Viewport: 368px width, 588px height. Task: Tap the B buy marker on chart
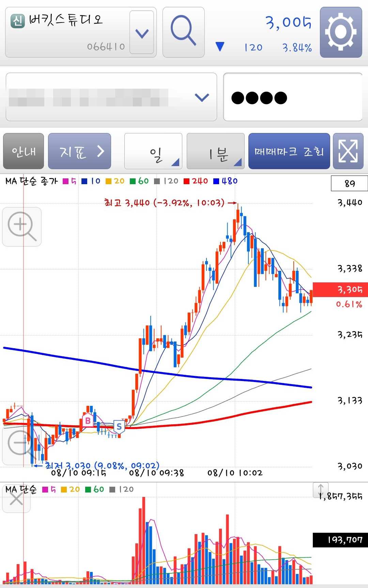88,421
